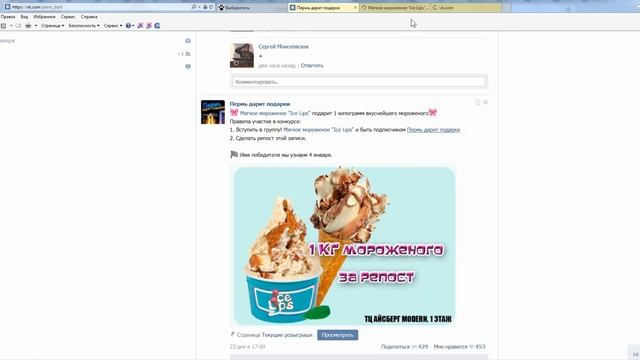Screen dimensions: 640x360
Task: Open the post author Пермь дарит подарки heading
Action: pos(260,104)
